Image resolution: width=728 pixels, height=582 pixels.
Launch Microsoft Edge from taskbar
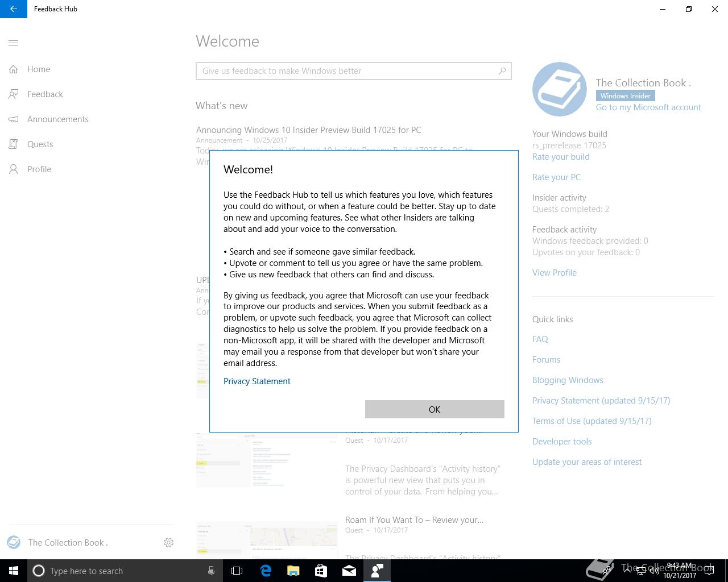(266, 571)
